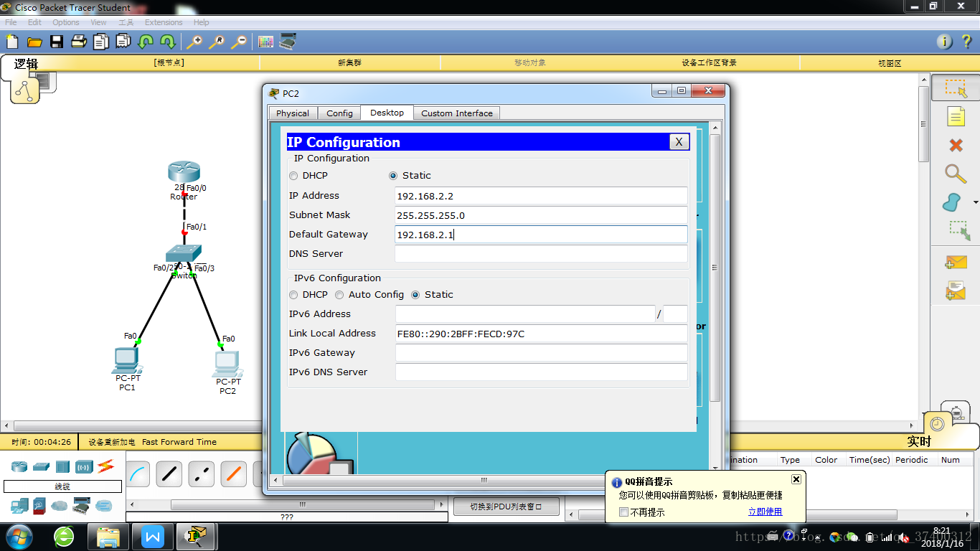Expand the polygon tool dropdown arrow
Image resolution: width=980 pixels, height=551 pixels.
(976, 203)
